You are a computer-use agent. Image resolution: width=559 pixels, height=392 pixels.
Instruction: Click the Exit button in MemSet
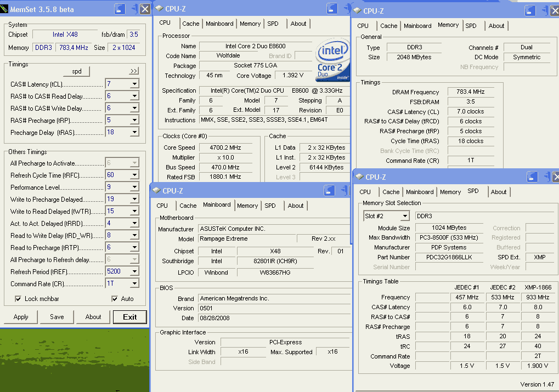tap(130, 317)
